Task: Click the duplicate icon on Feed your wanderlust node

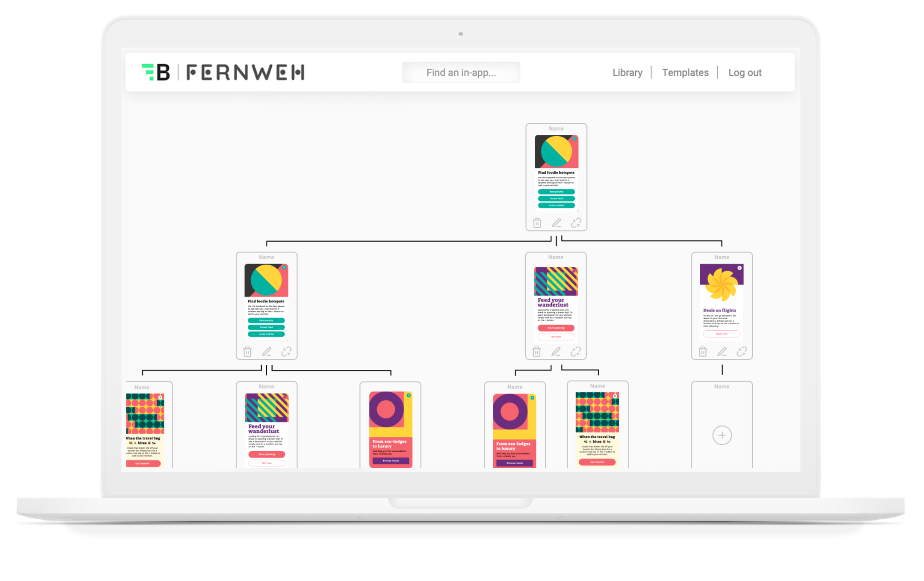Action: point(575,351)
